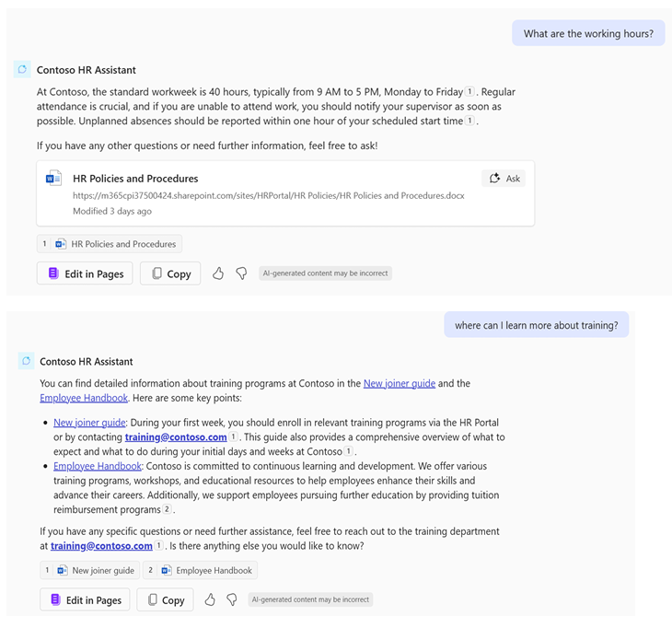This screenshot has width=672, height=628.
Task: Follow the New joiner guide link in intro sentence
Action: [x=400, y=383]
